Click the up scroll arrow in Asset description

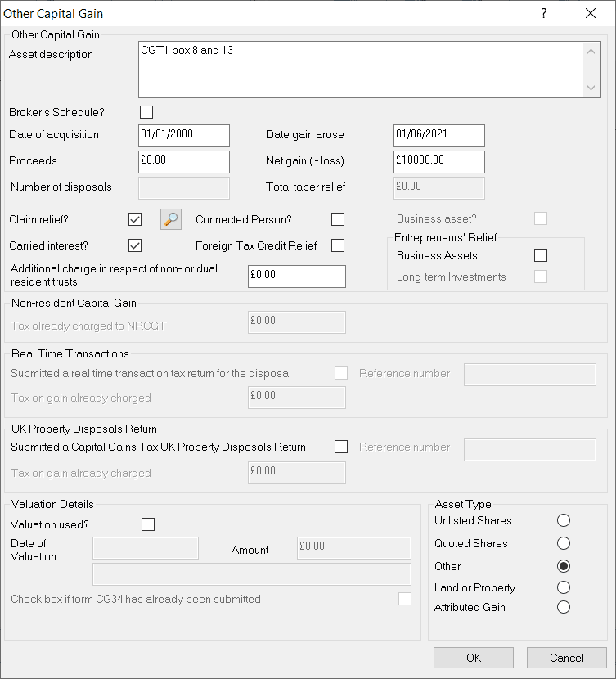[x=591, y=49]
